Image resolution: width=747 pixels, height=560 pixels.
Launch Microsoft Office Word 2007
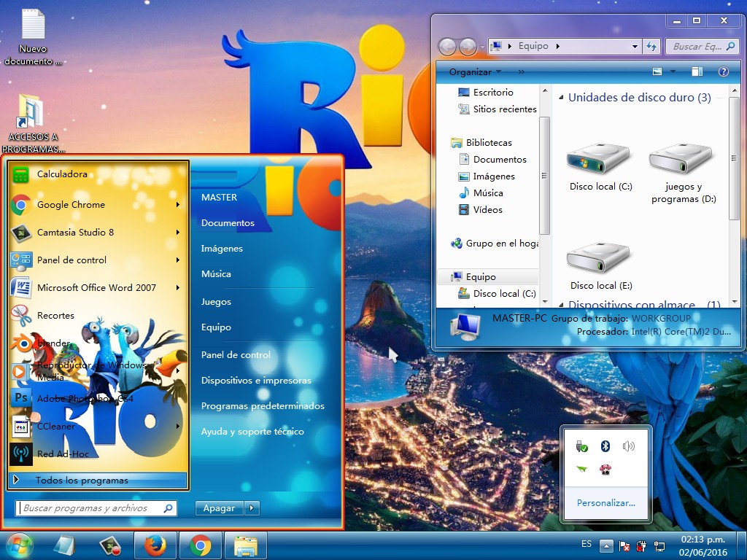tap(98, 287)
